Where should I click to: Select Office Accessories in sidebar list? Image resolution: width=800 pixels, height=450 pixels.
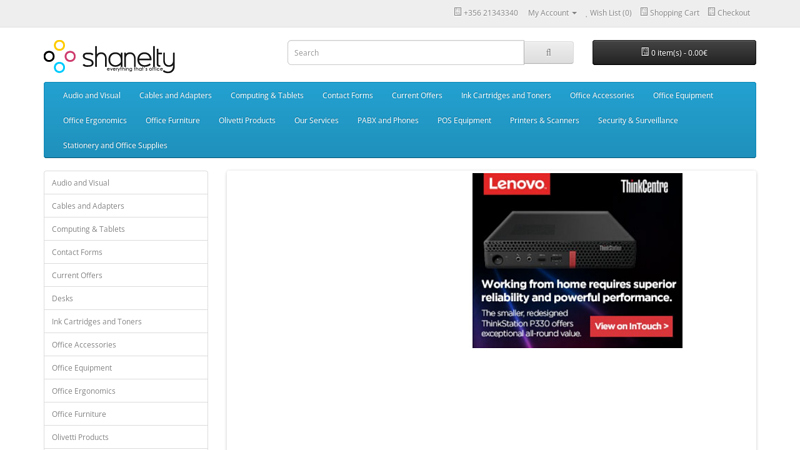click(x=126, y=345)
